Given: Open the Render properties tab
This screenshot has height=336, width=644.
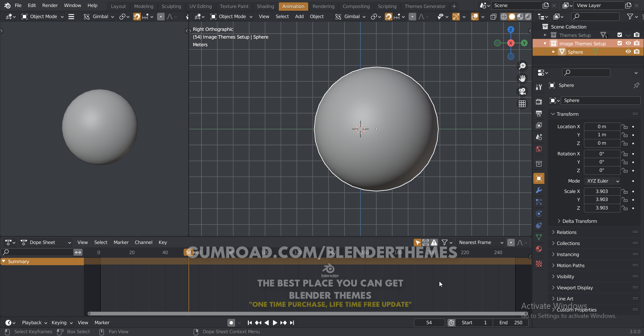Looking at the screenshot, I should pos(539,101).
